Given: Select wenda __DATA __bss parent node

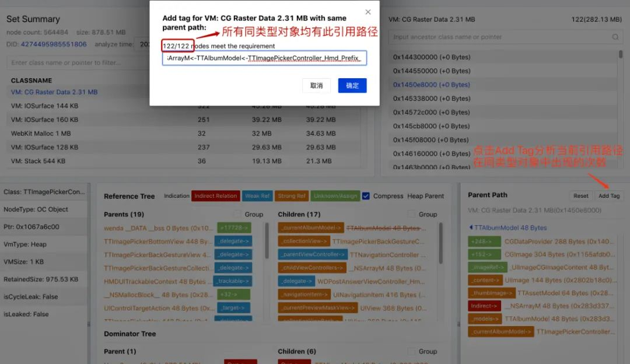Looking at the screenshot, I should point(158,228).
